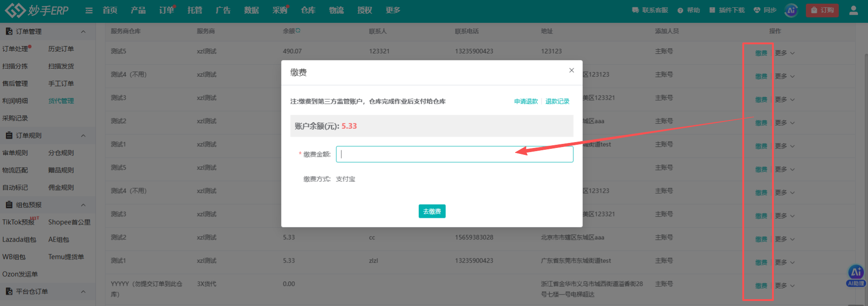Open 历史订单 in the sidebar
This screenshot has height=306, width=868.
click(x=61, y=49)
